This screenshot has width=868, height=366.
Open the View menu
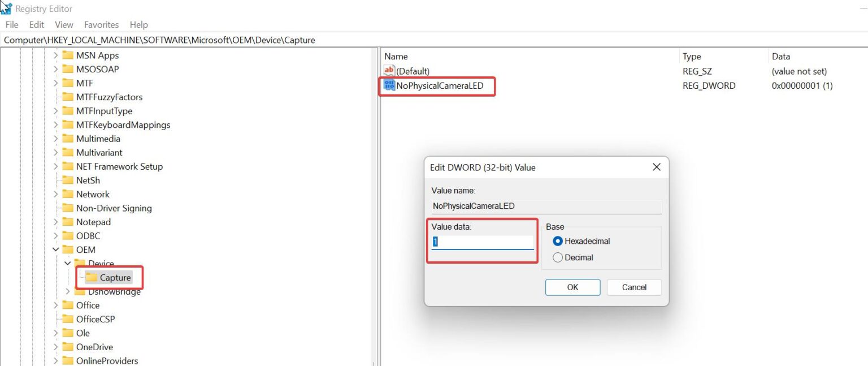pos(63,24)
